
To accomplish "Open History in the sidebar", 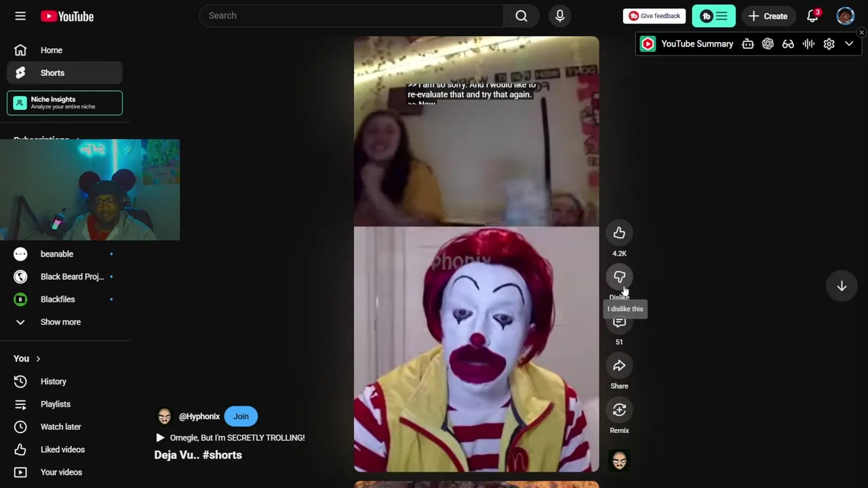I will click(65, 382).
